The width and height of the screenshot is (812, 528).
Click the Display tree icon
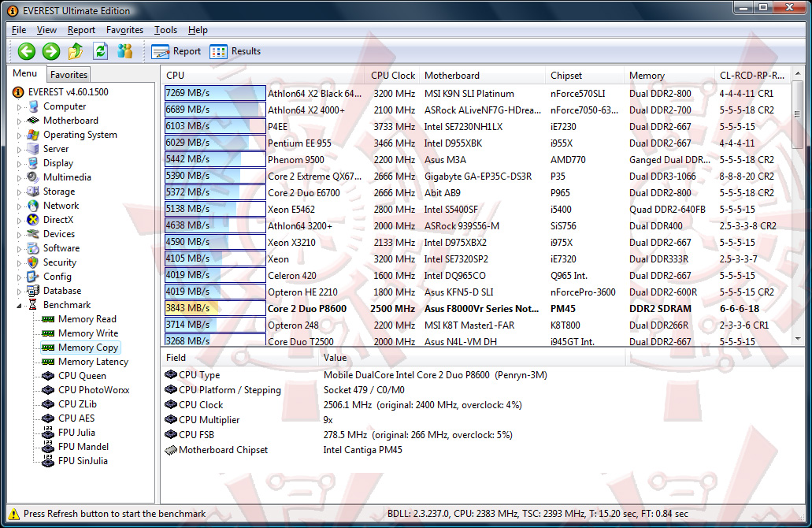click(33, 162)
